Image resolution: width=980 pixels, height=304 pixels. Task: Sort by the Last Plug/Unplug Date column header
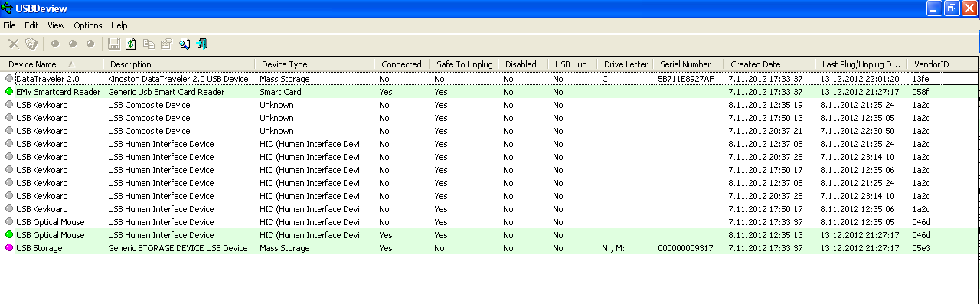coord(860,64)
